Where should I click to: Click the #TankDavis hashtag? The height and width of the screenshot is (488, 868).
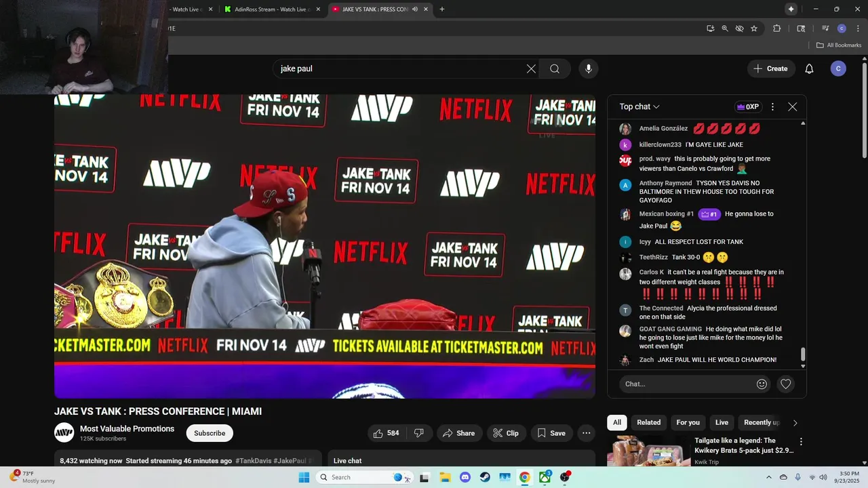pos(254,461)
